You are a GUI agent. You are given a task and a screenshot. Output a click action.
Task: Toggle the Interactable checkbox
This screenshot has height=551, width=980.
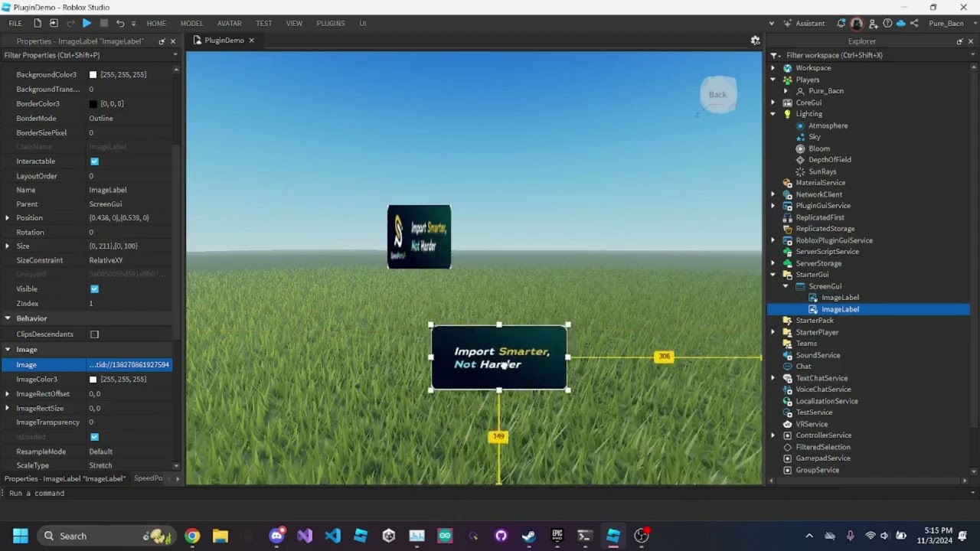point(94,161)
